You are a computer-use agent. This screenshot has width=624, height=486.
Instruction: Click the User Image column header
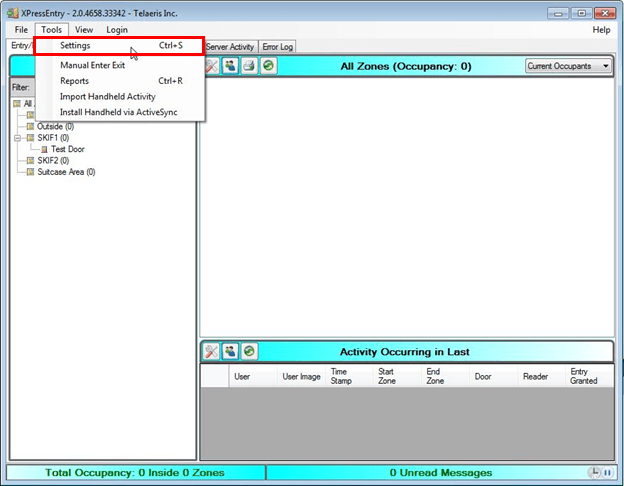[x=301, y=376]
